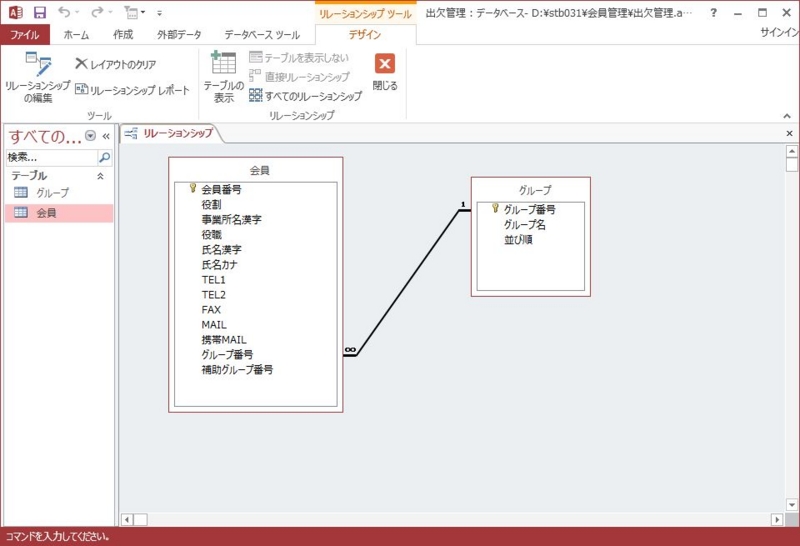Click the relationship line between tables
The height and width of the screenshot is (546, 800).
(x=409, y=282)
